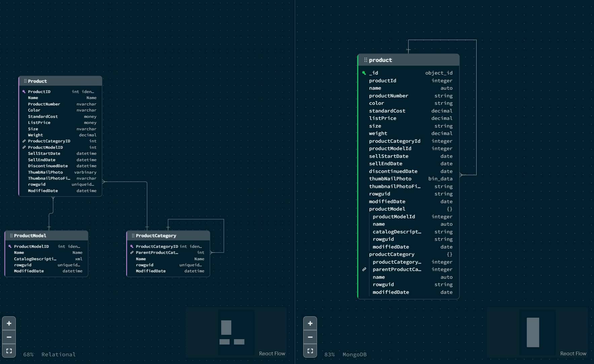Click the fit-view icon in the MongoDB panel
This screenshot has height=364, width=594.
(x=310, y=351)
